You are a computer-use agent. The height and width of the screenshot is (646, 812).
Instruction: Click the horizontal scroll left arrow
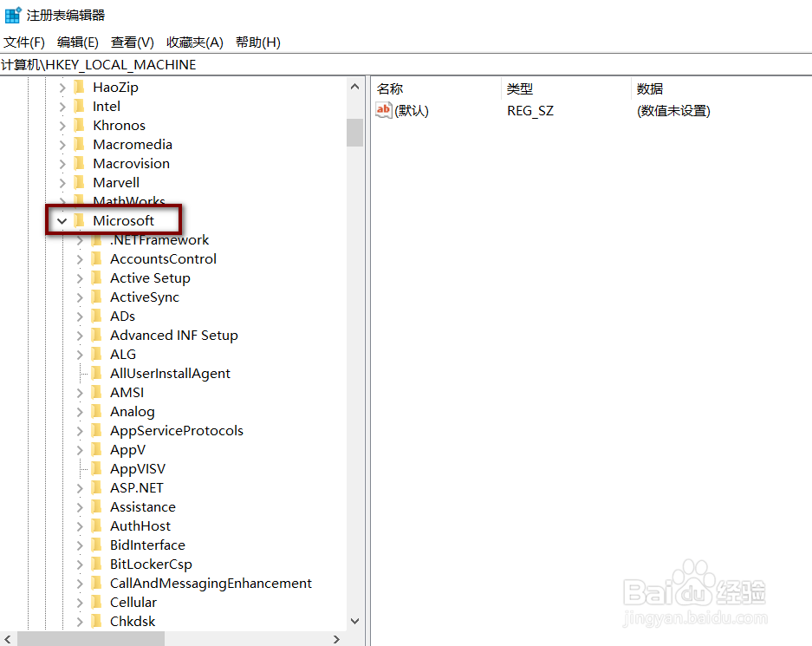(x=8, y=639)
